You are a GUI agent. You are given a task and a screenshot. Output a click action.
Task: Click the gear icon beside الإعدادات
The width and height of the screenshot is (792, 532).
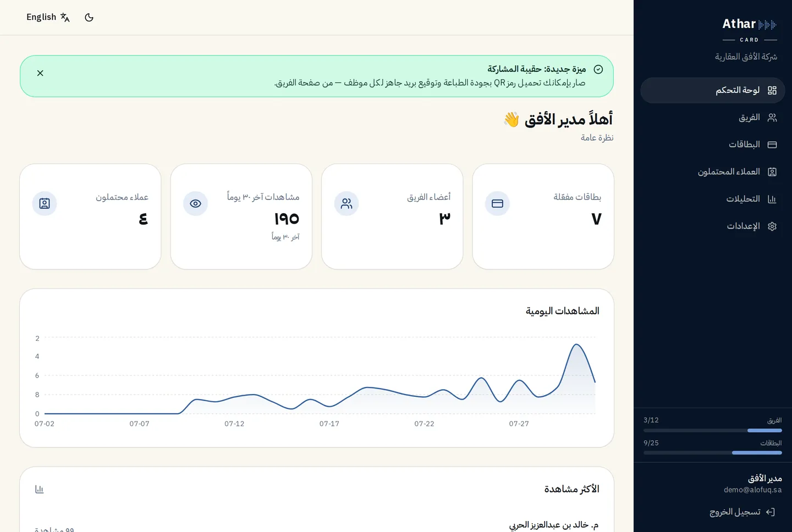[x=772, y=226]
